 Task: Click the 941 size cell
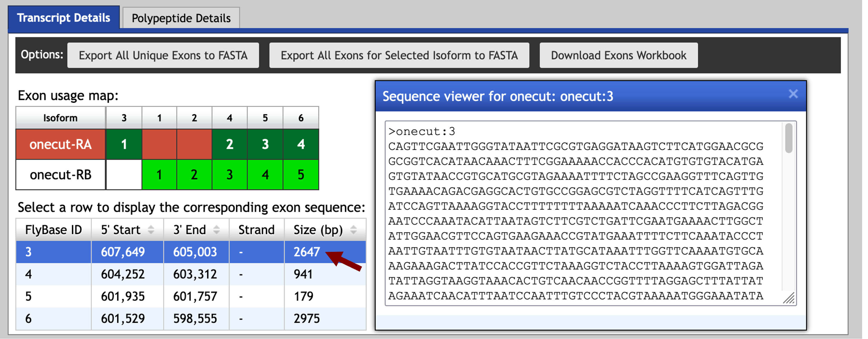tap(325, 274)
